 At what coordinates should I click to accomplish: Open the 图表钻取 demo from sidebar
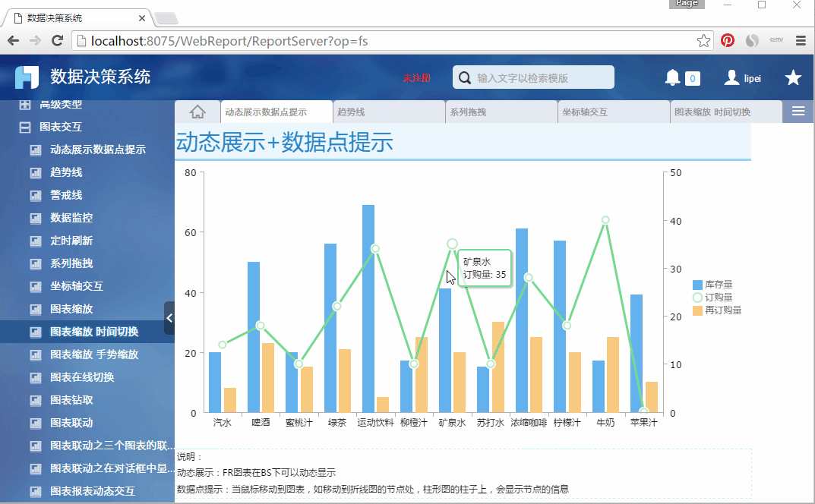70,400
